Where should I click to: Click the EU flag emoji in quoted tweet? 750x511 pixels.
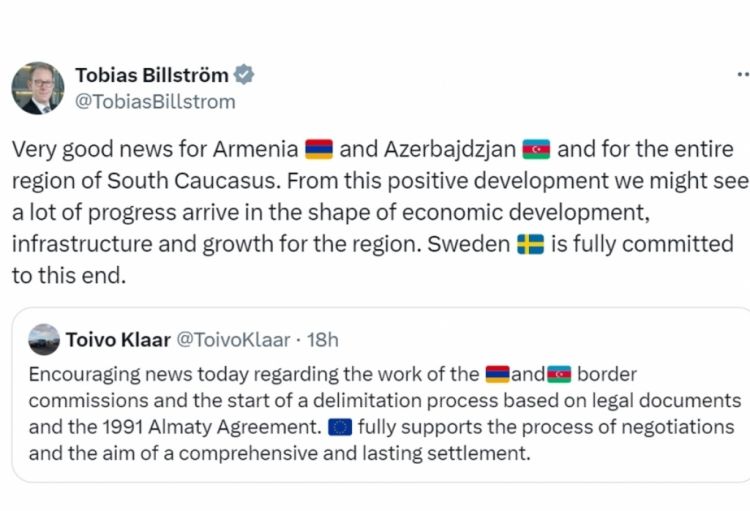[340, 427]
